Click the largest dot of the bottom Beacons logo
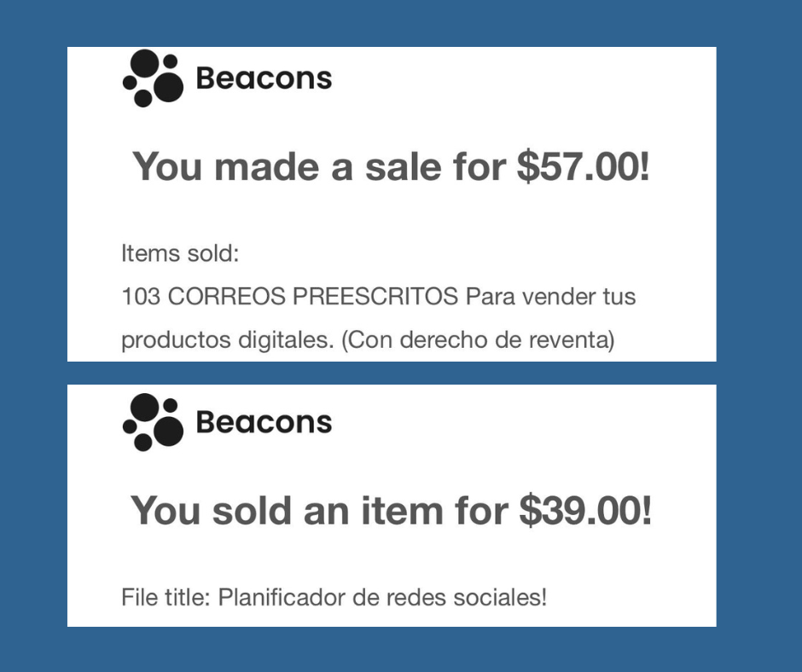Screen dimensions: 802x672 (x=168, y=431)
